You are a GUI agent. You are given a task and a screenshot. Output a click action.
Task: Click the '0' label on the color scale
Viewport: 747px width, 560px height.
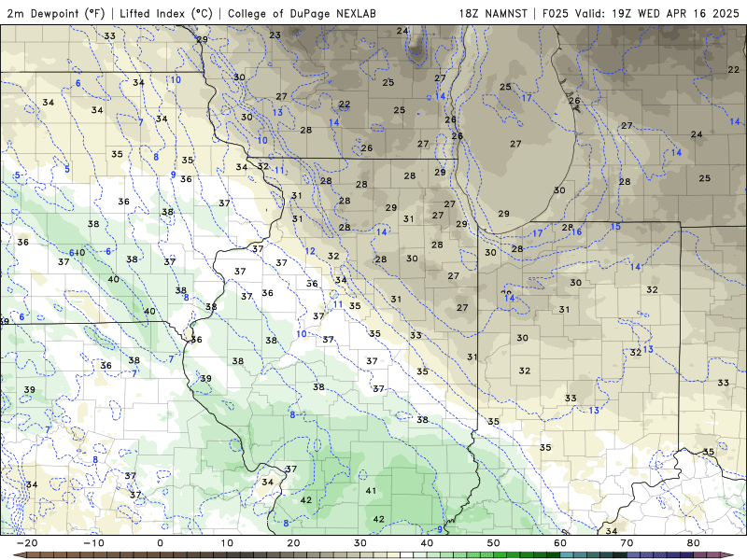160,543
